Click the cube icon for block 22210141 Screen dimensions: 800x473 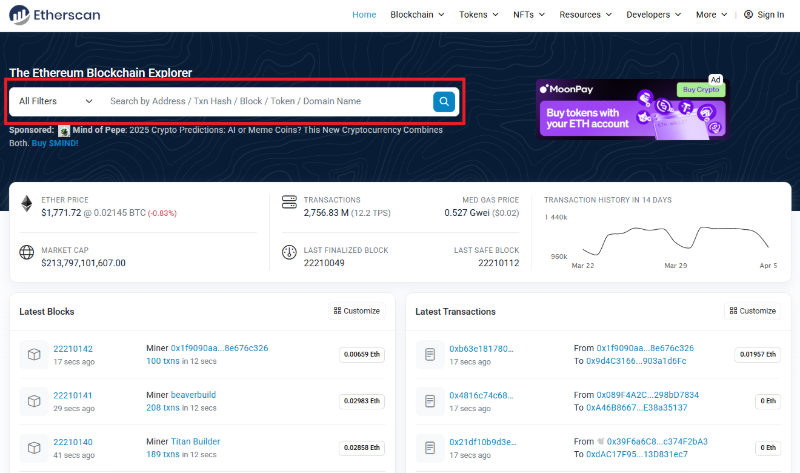click(34, 401)
